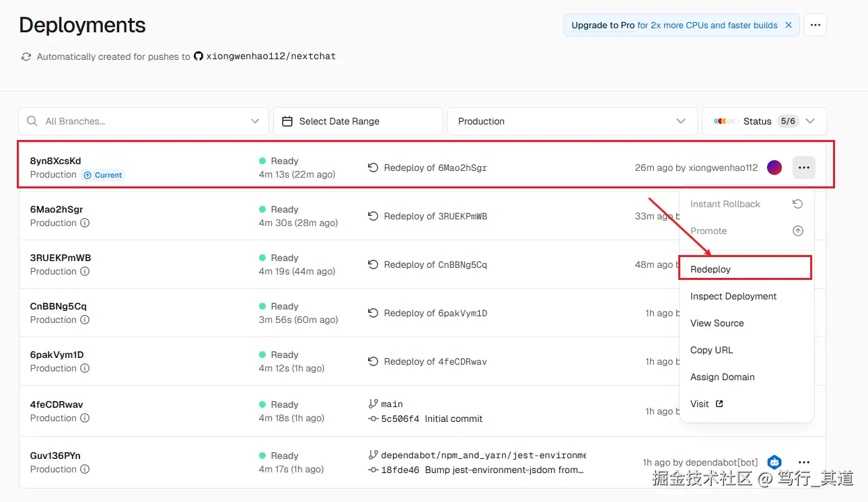Click the dependabot bot avatar icon
This screenshot has width=868, height=502.
(x=774, y=462)
